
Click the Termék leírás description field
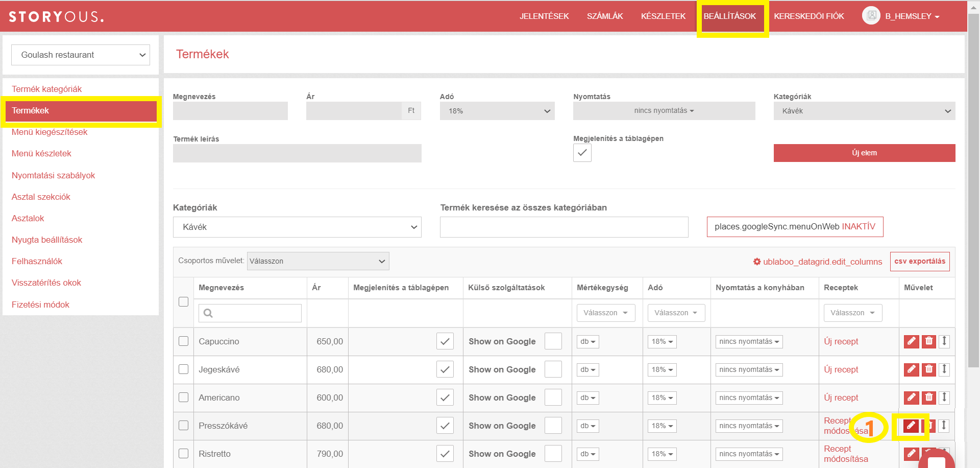click(297, 153)
